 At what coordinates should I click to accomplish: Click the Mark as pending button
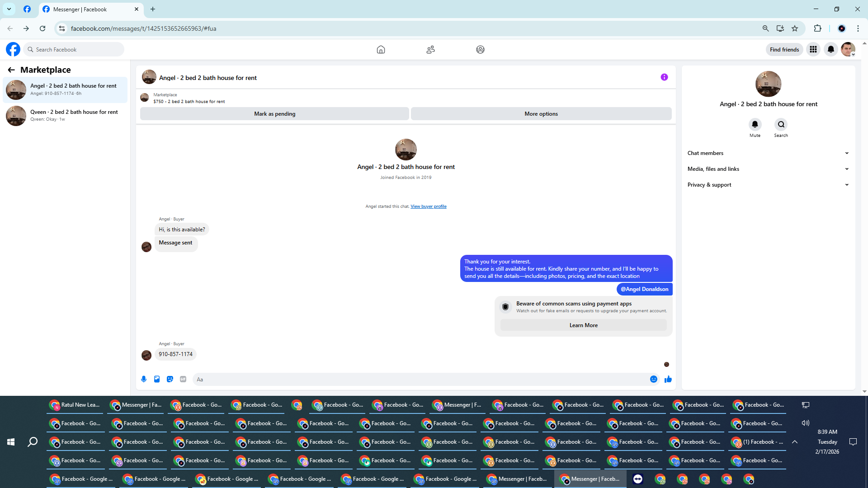(x=274, y=114)
